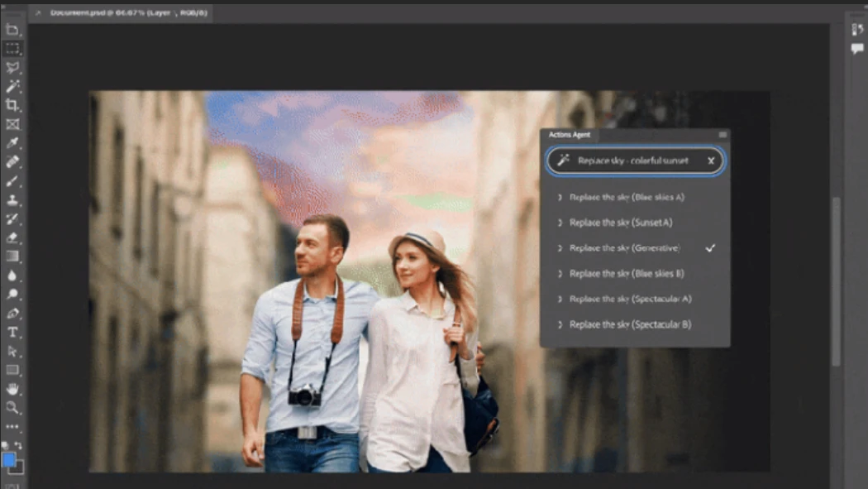Open the Actions Agent panel menu
This screenshot has height=489, width=868.
click(723, 135)
